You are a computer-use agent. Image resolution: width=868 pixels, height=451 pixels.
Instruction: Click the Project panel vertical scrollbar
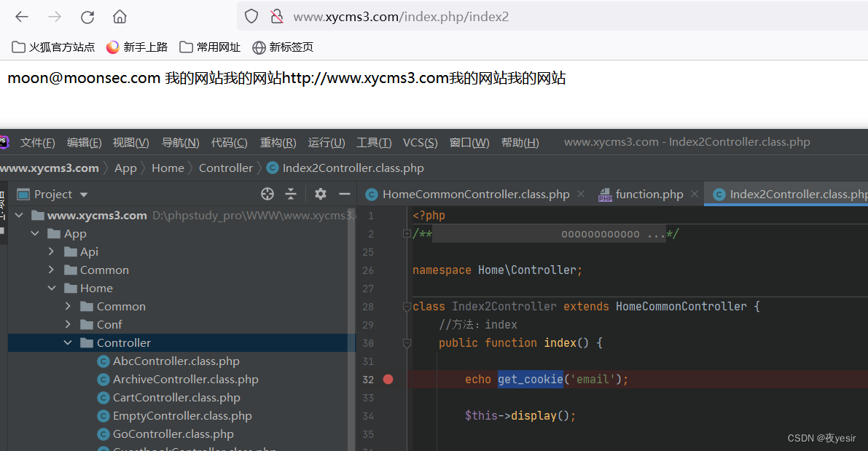351,329
